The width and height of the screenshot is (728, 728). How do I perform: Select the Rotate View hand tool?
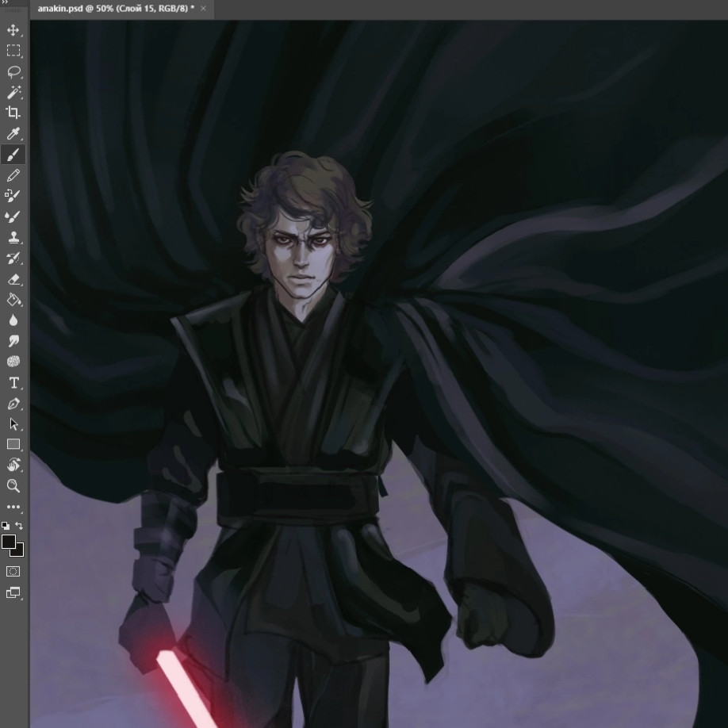[x=13, y=466]
